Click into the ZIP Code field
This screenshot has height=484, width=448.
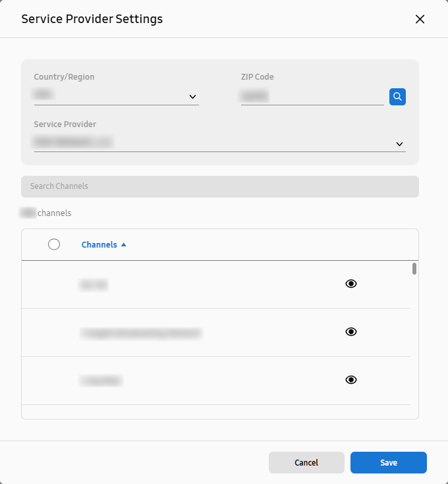tap(312, 96)
